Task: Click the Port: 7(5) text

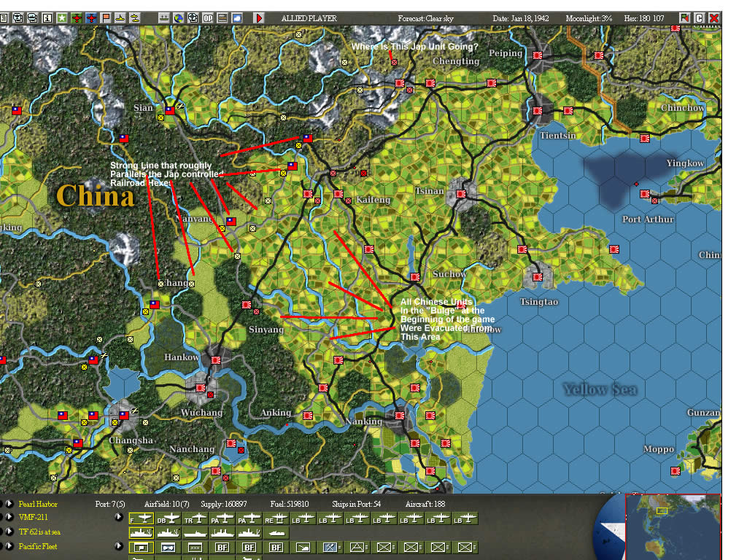Action: click(110, 504)
